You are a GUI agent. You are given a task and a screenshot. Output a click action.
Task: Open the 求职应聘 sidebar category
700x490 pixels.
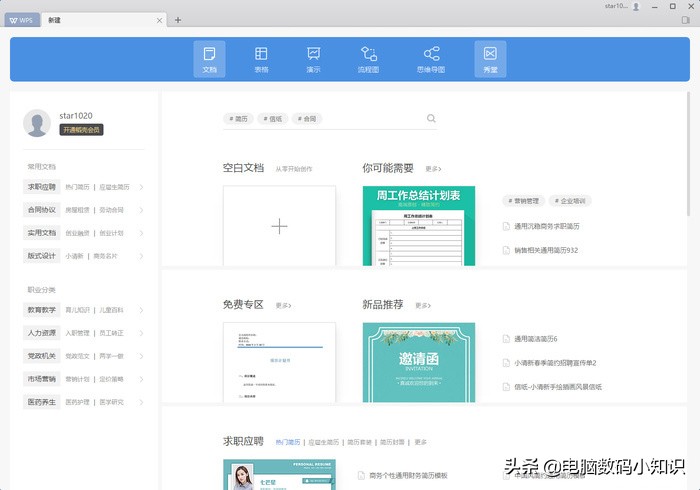42,187
